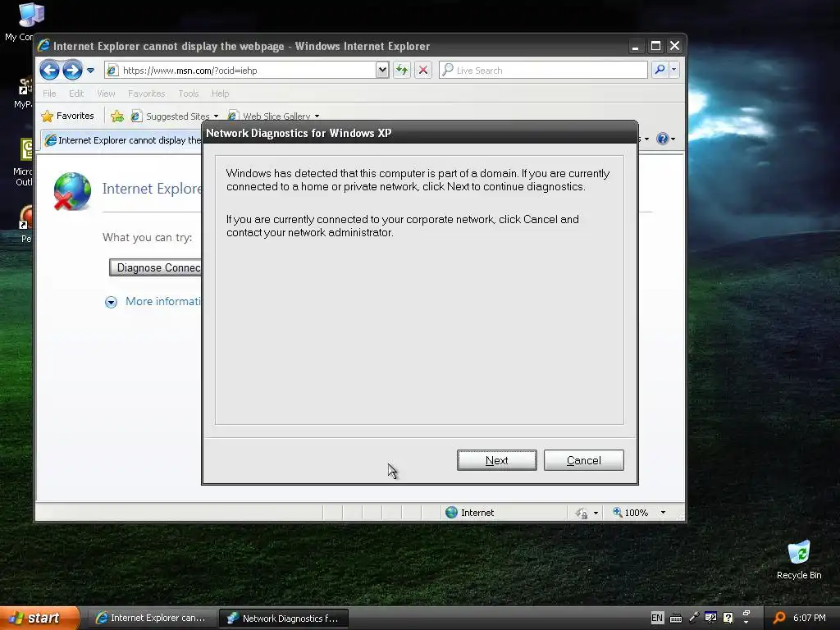Click the blue Help question mark icon
The width and height of the screenshot is (840, 630).
[663, 139]
